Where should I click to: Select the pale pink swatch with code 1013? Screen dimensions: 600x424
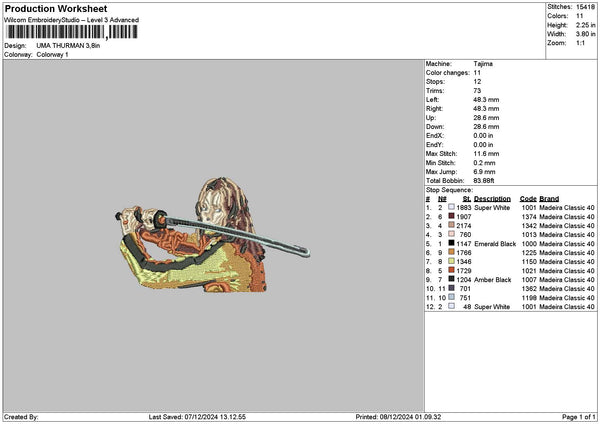[452, 234]
